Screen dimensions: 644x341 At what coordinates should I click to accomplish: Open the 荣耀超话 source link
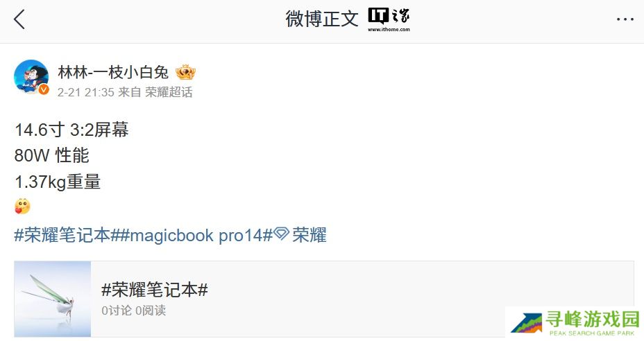(169, 92)
